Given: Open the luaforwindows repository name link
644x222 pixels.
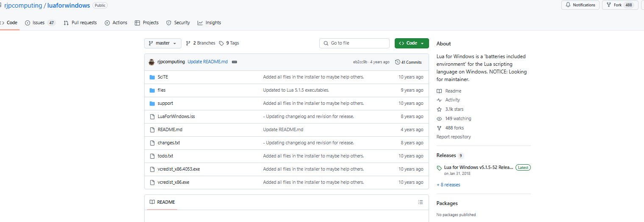Looking at the screenshot, I should (x=69, y=6).
